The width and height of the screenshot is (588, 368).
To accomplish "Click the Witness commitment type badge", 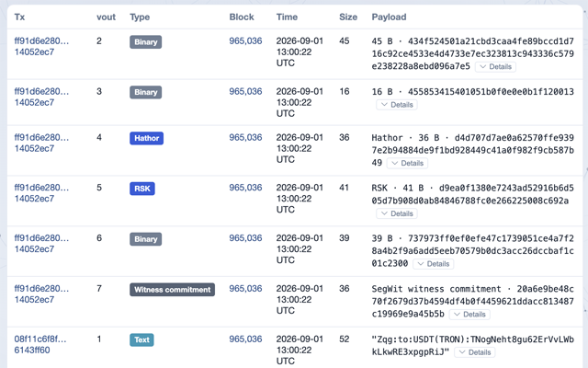I will pyautogui.click(x=173, y=290).
